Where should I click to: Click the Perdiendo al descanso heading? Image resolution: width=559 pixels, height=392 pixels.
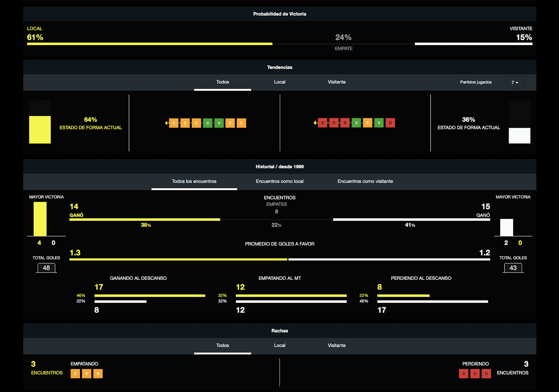[421, 278]
